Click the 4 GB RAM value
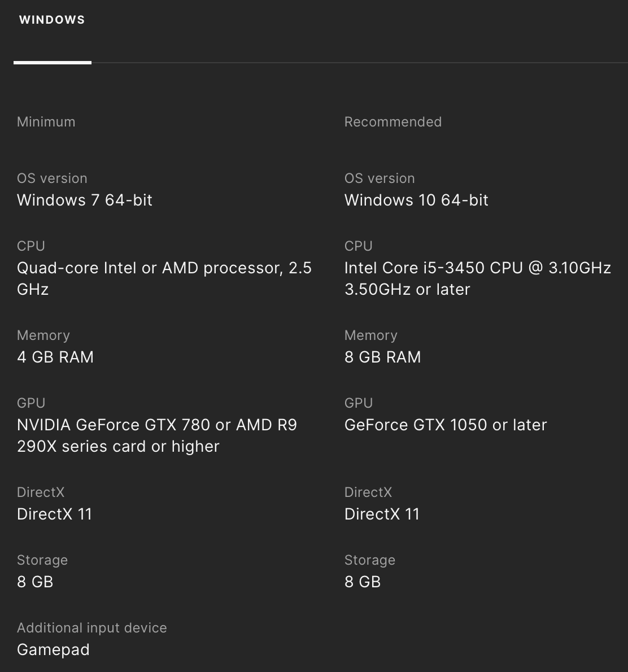The image size is (628, 672). (x=55, y=357)
